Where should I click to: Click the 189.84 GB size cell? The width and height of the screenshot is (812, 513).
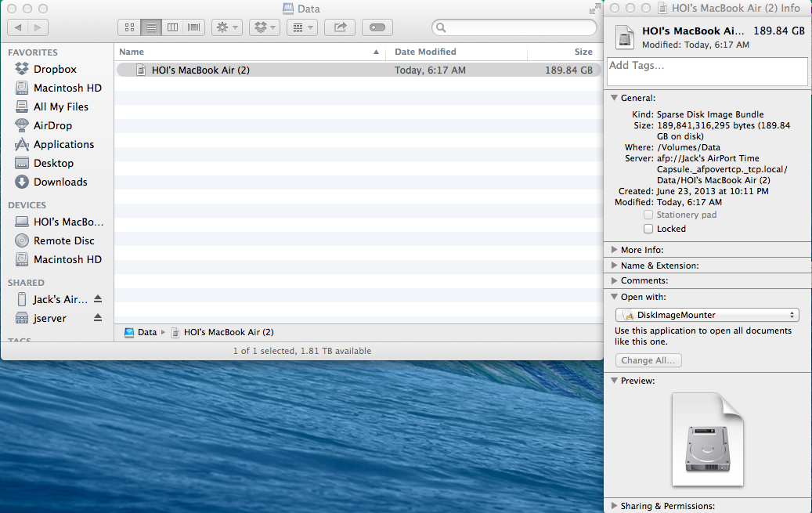[568, 70]
